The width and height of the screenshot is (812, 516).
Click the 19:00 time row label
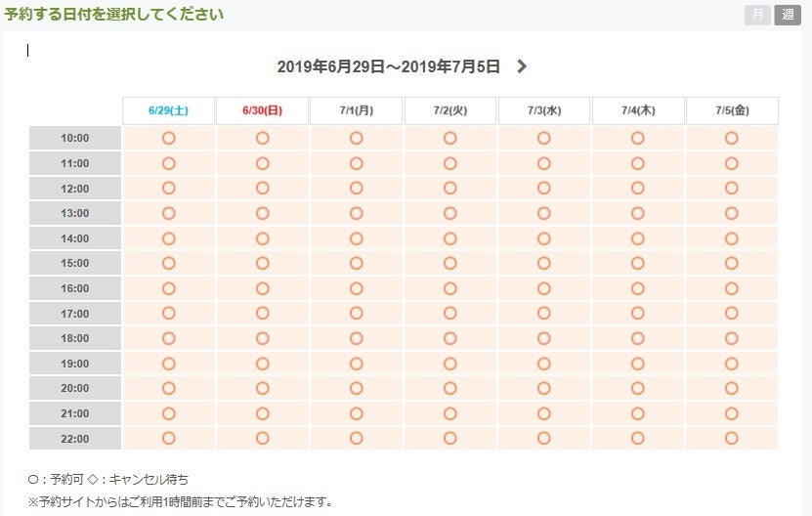click(x=75, y=364)
